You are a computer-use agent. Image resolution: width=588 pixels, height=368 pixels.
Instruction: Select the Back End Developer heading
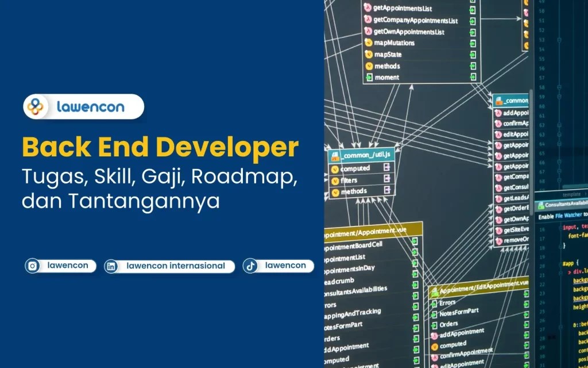tap(161, 147)
